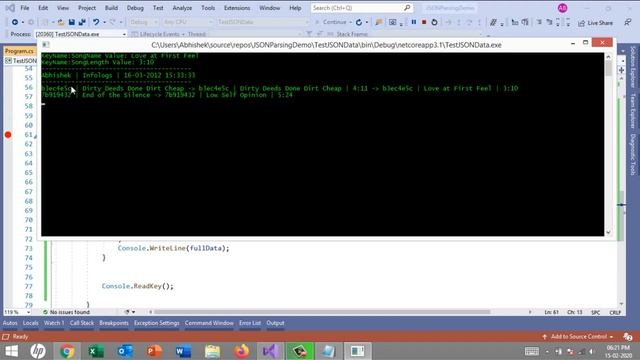Viewport: 640px width, 360px height.
Task: Switch to the Watch 1 tab
Action: pyautogui.click(x=54, y=323)
